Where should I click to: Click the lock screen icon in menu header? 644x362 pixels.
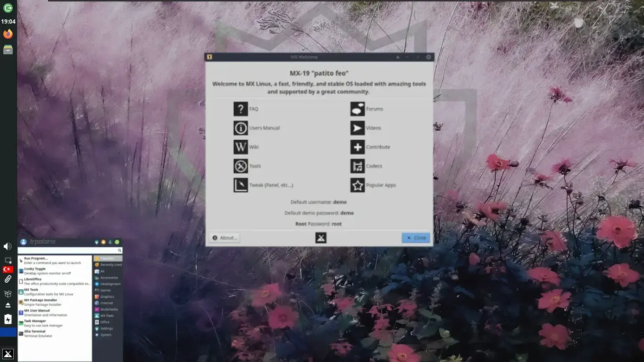[x=103, y=242]
